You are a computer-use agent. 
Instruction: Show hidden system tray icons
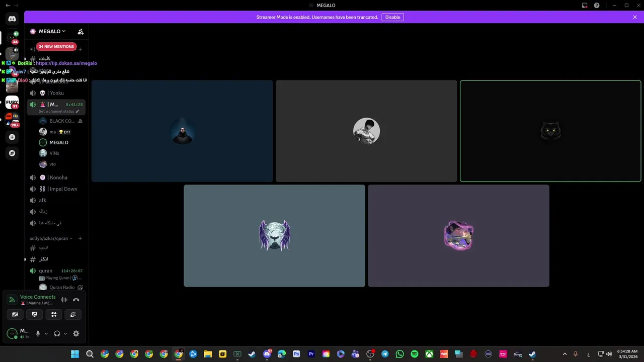pyautogui.click(x=565, y=354)
